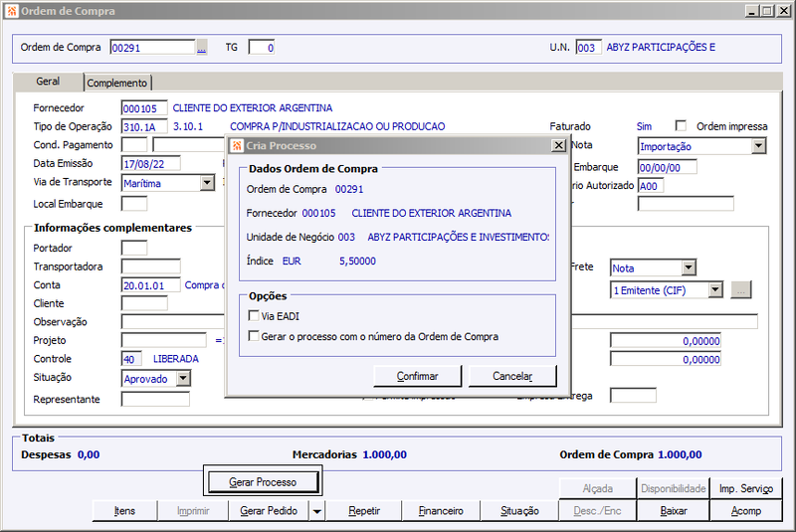Click the CLIENTE DO EXTERIOR ARGENTINA text in dialog
The height and width of the screenshot is (532, 796).
(x=432, y=213)
